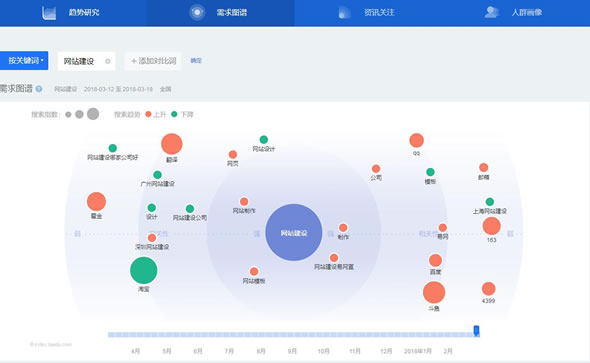590x363 pixels.
Task: Click in the 网站建设 keyword field
Action: click(x=86, y=61)
